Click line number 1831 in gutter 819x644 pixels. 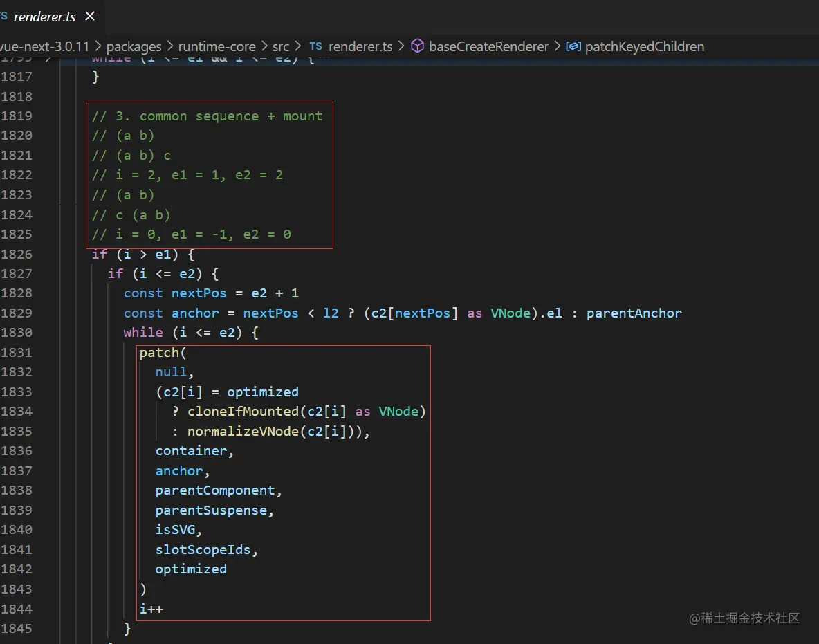[16, 353]
